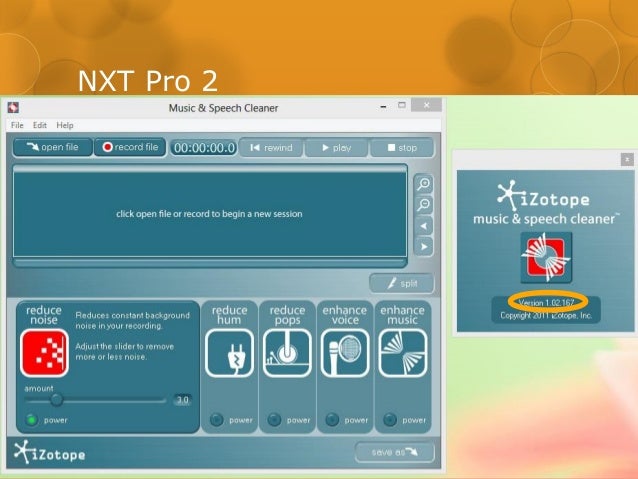Toggle reduce noise power LED
The height and width of the screenshot is (479, 638).
[31, 420]
